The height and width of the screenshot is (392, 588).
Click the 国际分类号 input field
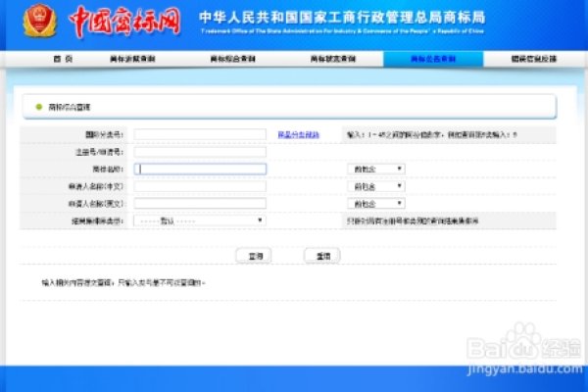pos(200,134)
